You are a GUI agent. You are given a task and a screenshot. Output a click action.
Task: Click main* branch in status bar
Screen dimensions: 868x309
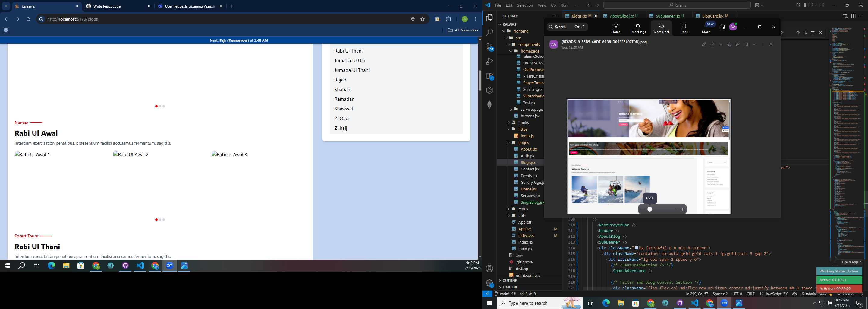[502, 294]
